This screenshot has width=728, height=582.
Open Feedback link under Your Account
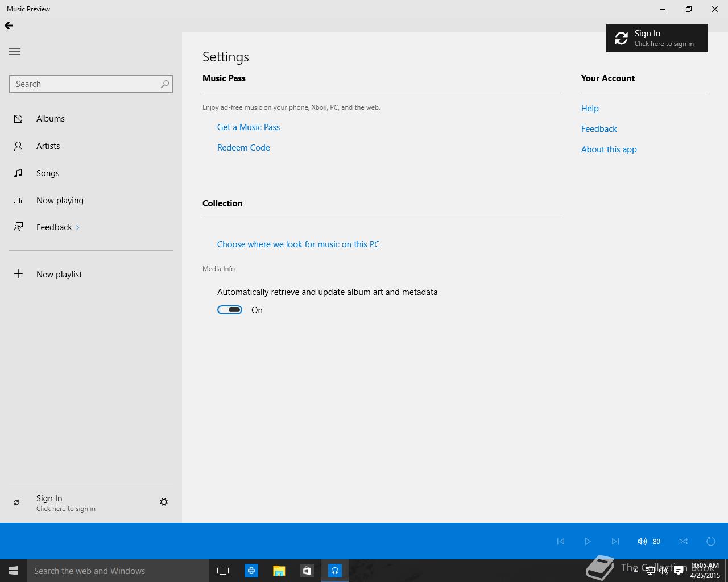(599, 129)
